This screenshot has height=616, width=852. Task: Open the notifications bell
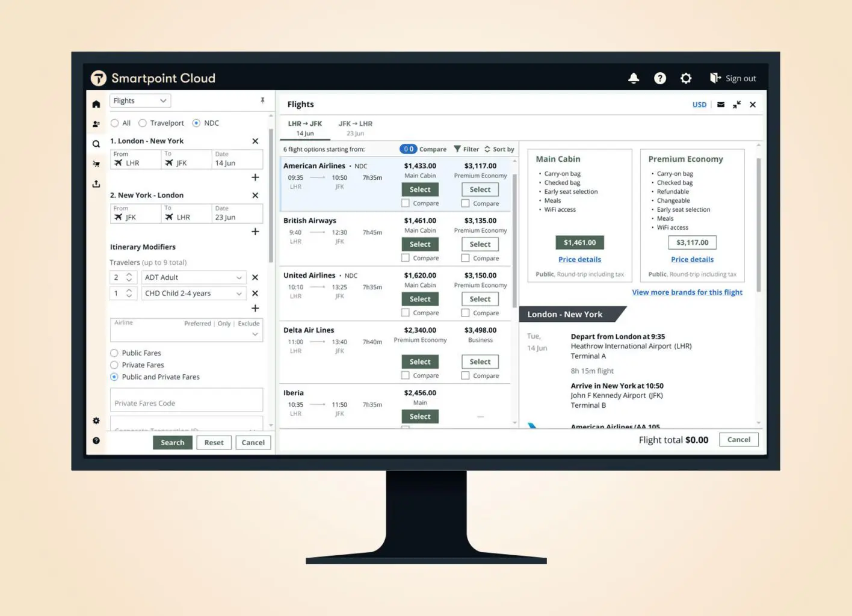click(634, 78)
